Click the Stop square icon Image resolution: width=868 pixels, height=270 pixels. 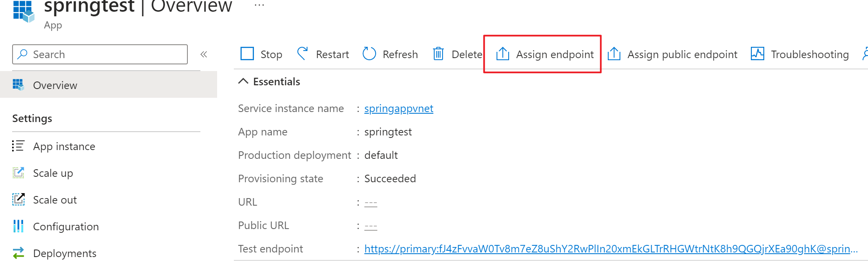pyautogui.click(x=247, y=54)
